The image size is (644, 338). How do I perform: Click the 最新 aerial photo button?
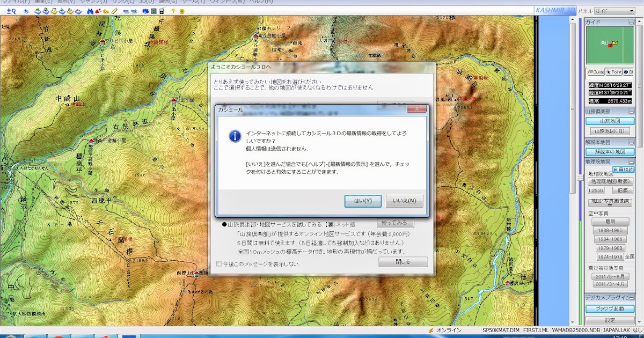coord(610,222)
